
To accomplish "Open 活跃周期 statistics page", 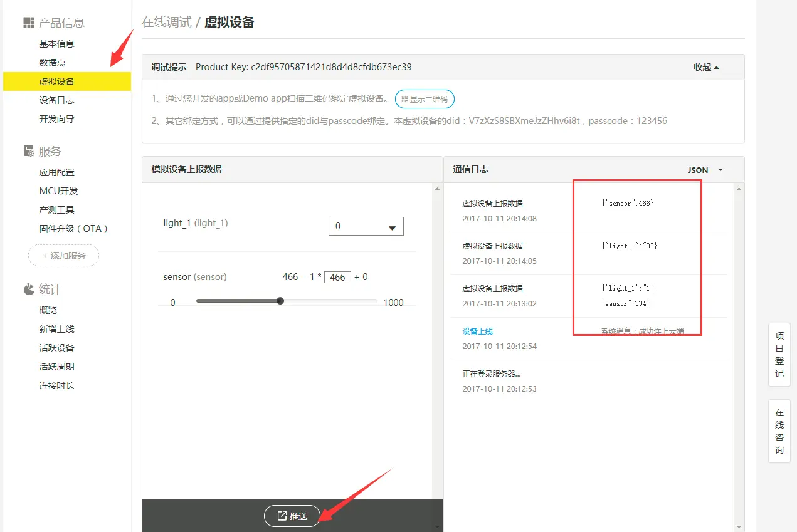I will pos(57,367).
